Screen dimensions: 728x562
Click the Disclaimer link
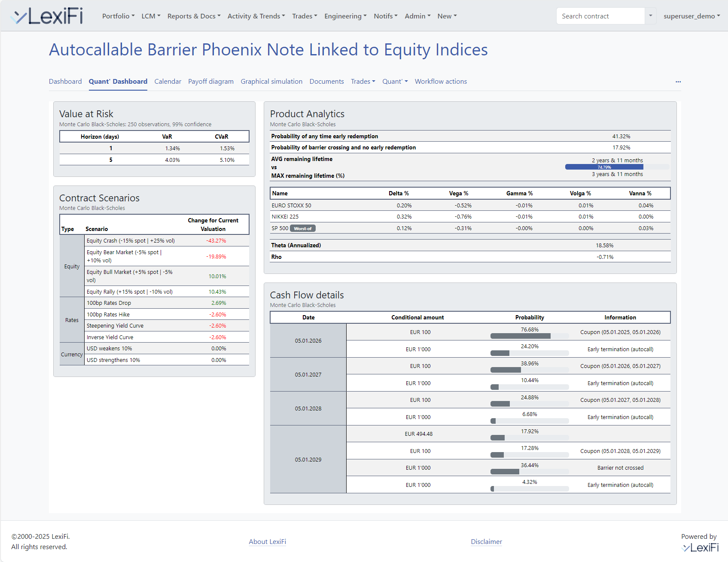click(486, 541)
